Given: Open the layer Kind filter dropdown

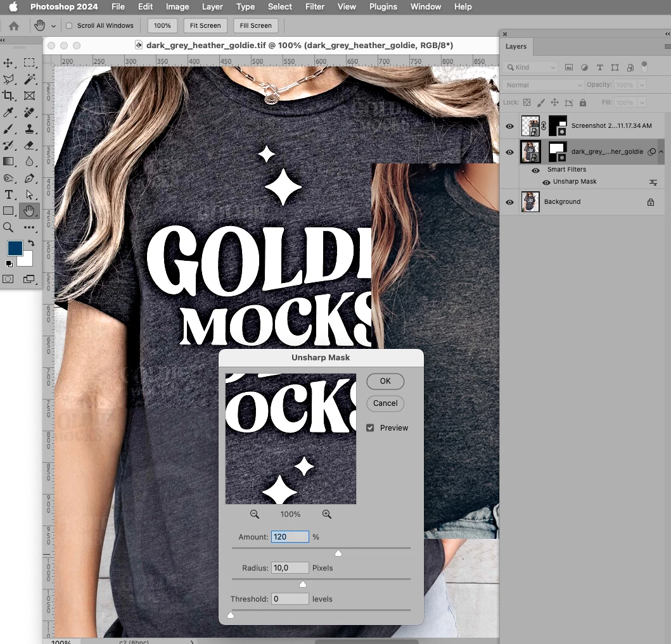Looking at the screenshot, I should 532,68.
